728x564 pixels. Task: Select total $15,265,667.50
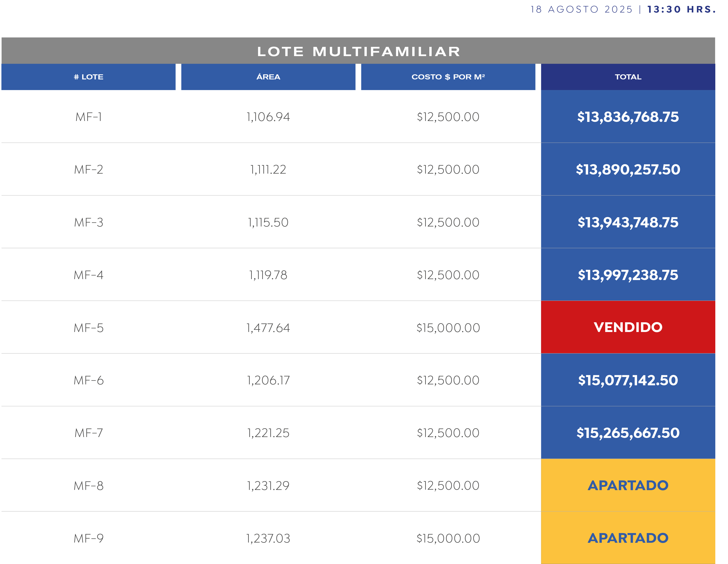tap(628, 433)
